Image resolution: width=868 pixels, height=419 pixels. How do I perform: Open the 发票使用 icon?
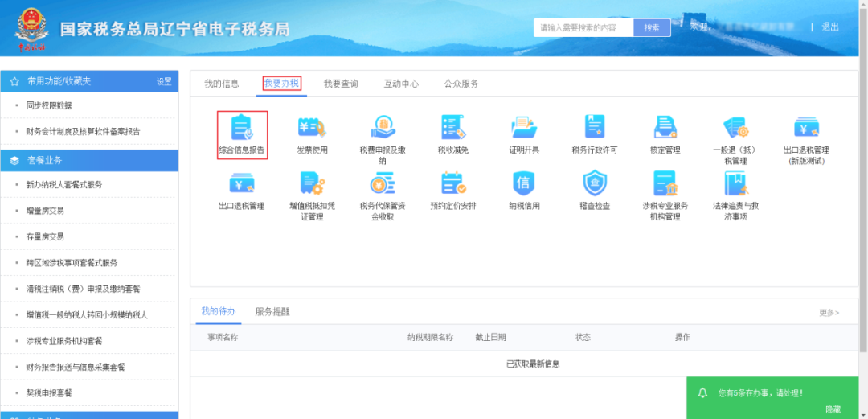click(x=312, y=129)
